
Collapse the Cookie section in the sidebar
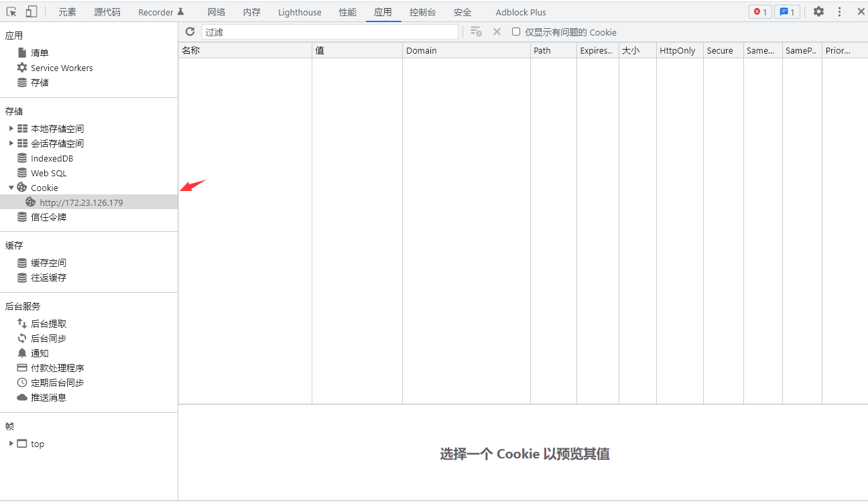(x=11, y=187)
